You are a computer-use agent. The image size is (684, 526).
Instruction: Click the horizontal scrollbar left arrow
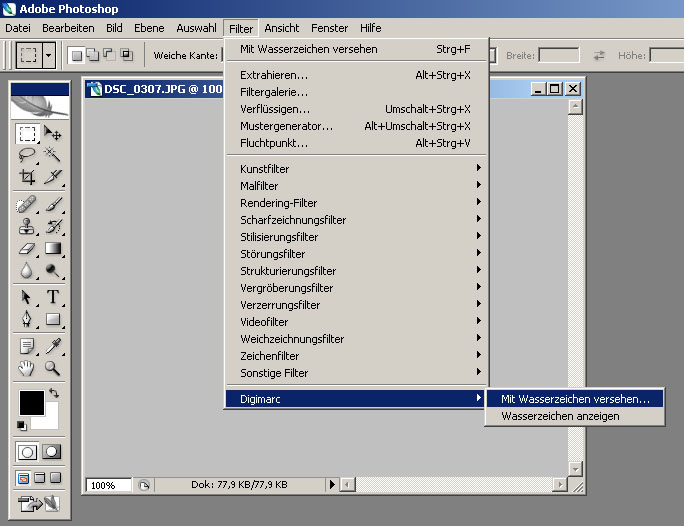coord(348,485)
